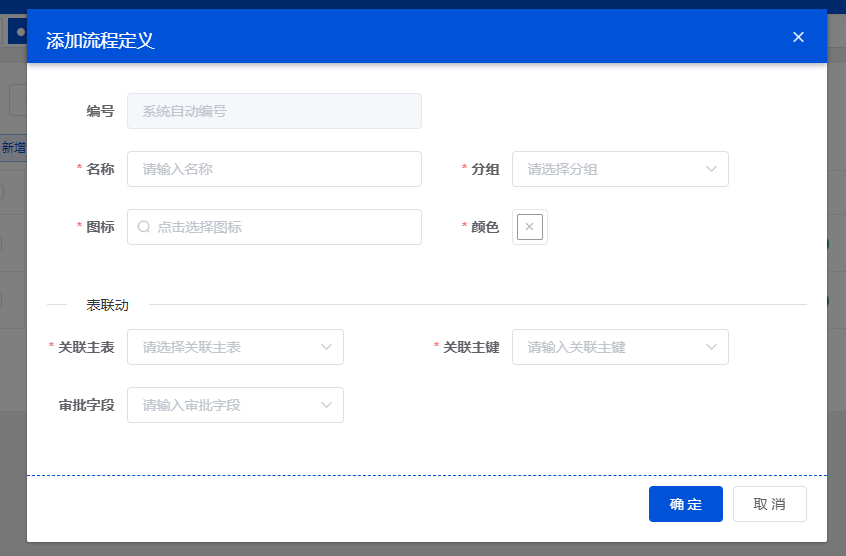
Task: Open the 关联主表 dropdown
Action: [x=235, y=347]
